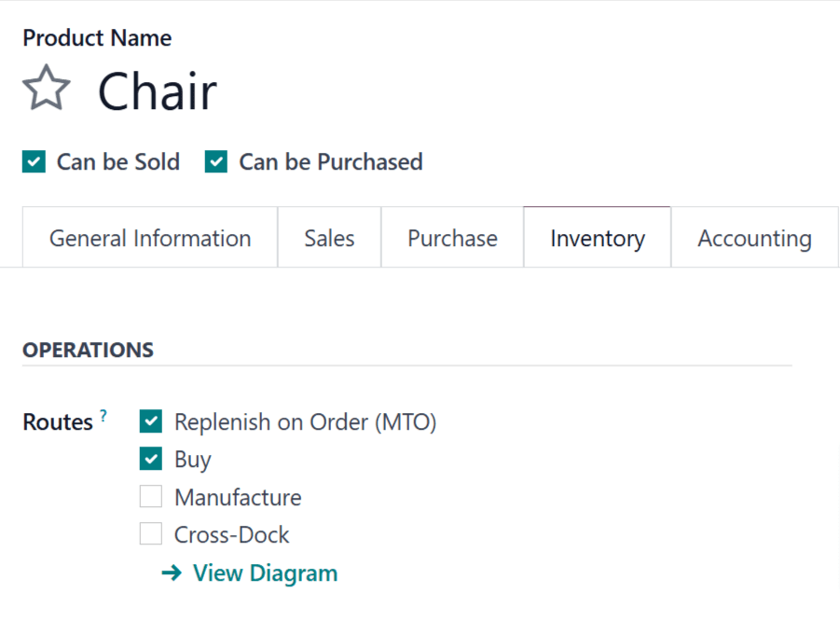Open the Accounting tab
The width and height of the screenshot is (840, 620).
[755, 238]
